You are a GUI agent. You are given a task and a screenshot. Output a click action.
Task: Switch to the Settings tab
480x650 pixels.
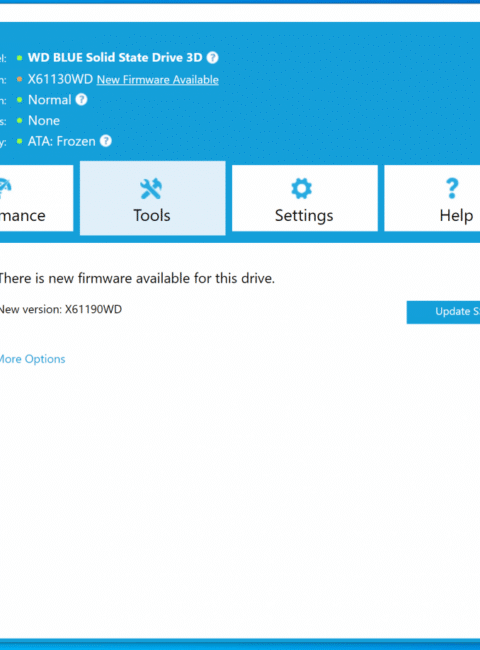click(x=305, y=198)
